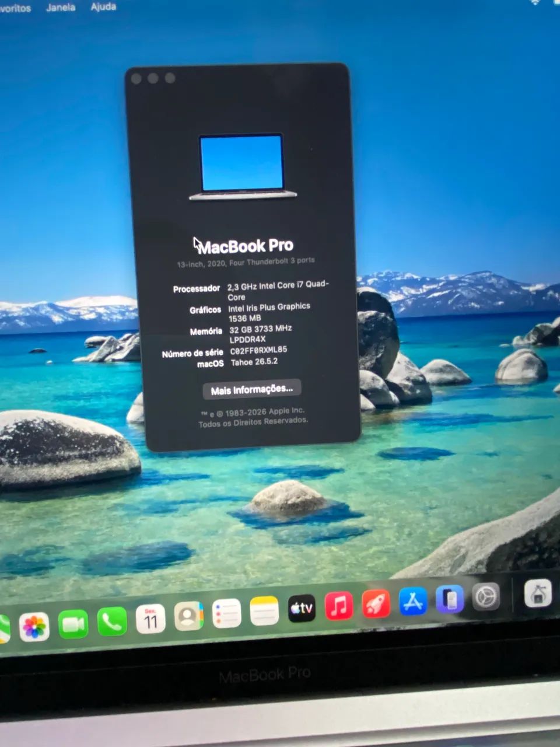Select 'Intel Iris Plus Graphics' value
This screenshot has height=747, width=560.
pos(269,307)
